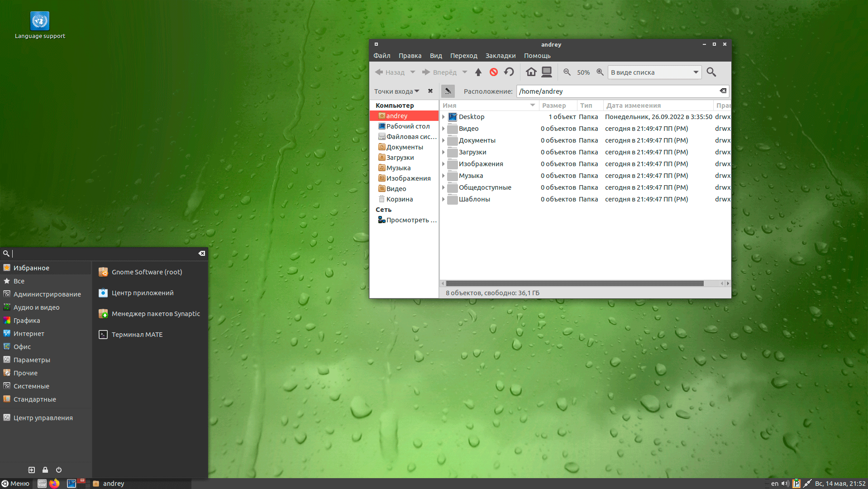The image size is (868, 489).
Task: Open the 'Точки входа' sidebar dropdown
Action: [x=396, y=91]
